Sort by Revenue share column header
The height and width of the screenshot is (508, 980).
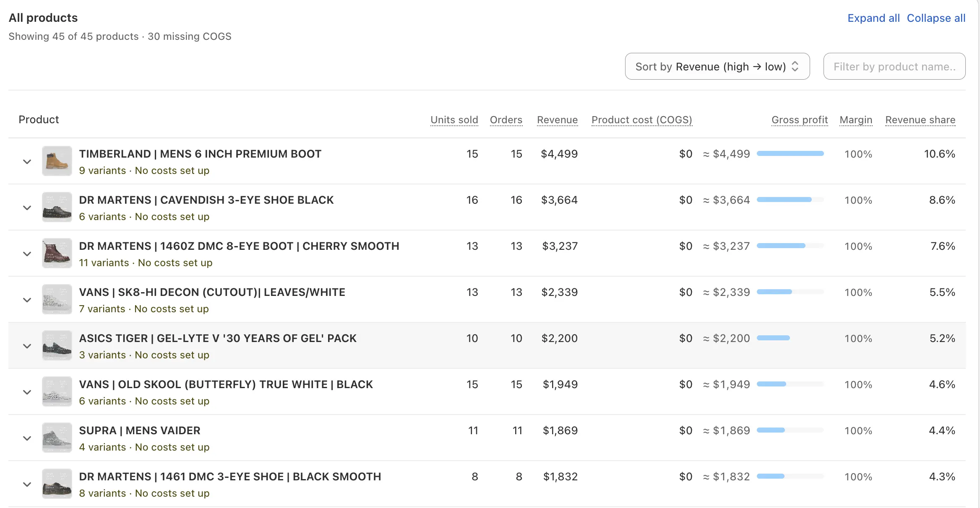pyautogui.click(x=920, y=120)
